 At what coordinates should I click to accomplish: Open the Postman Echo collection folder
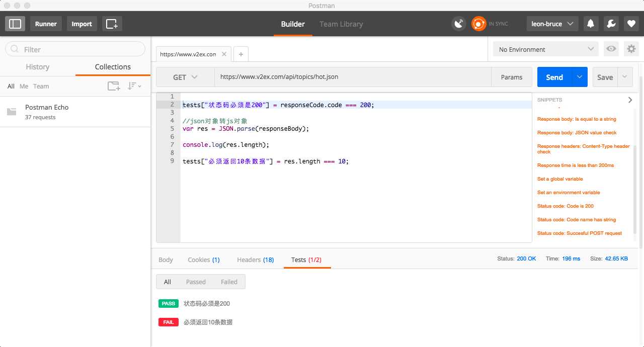tap(75, 112)
